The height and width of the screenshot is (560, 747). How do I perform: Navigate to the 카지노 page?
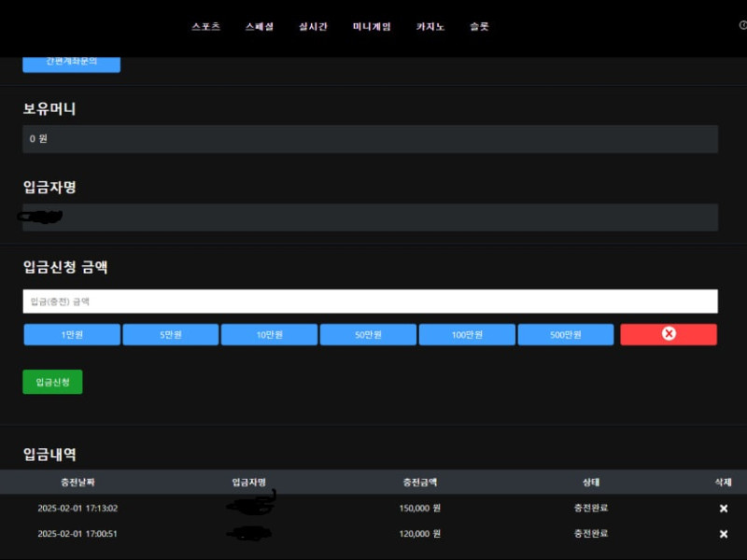(x=430, y=27)
